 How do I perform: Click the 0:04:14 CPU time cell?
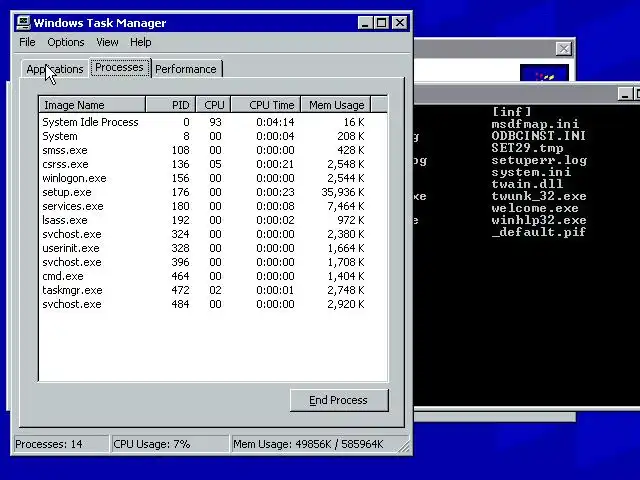275,122
